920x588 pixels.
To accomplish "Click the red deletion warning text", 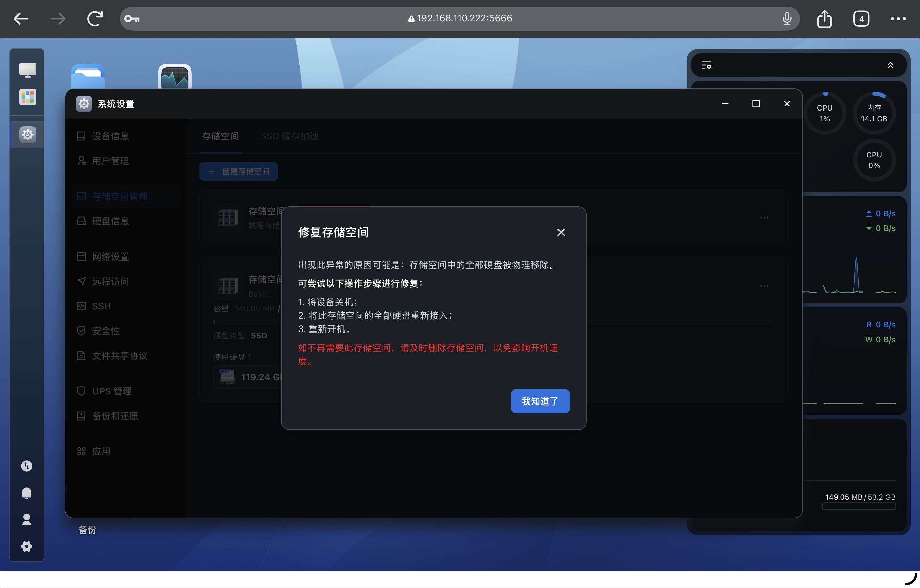I will click(x=428, y=354).
